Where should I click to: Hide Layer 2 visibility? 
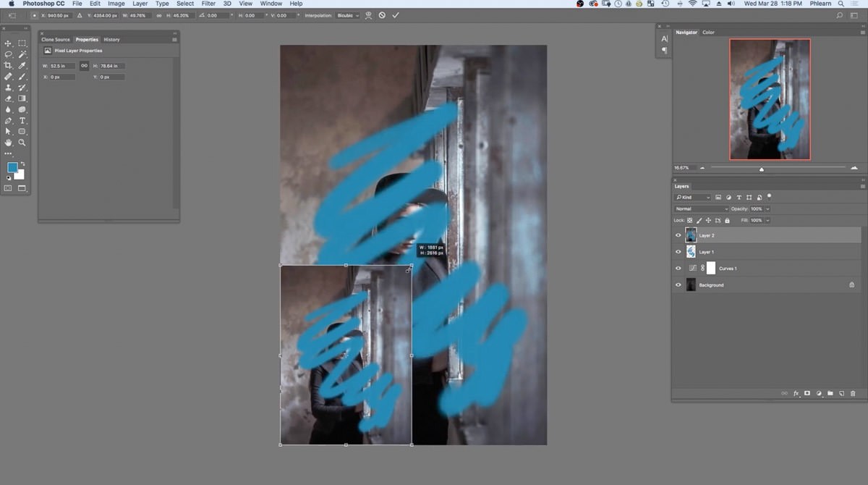(x=678, y=235)
